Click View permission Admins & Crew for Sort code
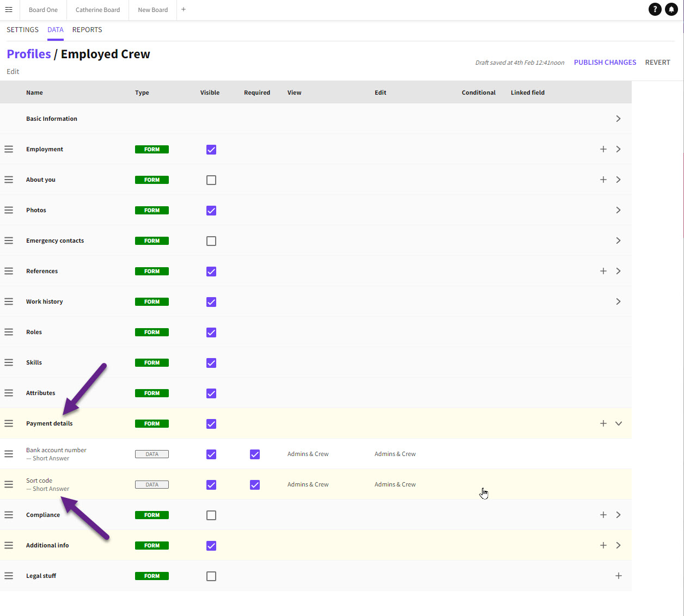Viewport: 684px width, 616px height. point(308,484)
